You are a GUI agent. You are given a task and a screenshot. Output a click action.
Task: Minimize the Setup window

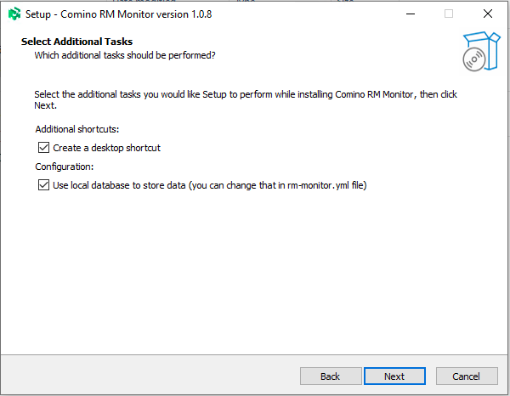(x=411, y=14)
